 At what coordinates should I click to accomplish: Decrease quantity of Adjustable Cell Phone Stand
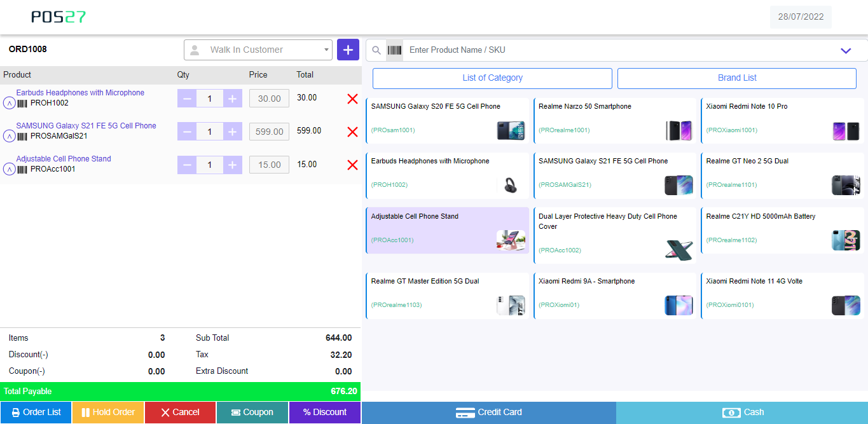(x=187, y=165)
